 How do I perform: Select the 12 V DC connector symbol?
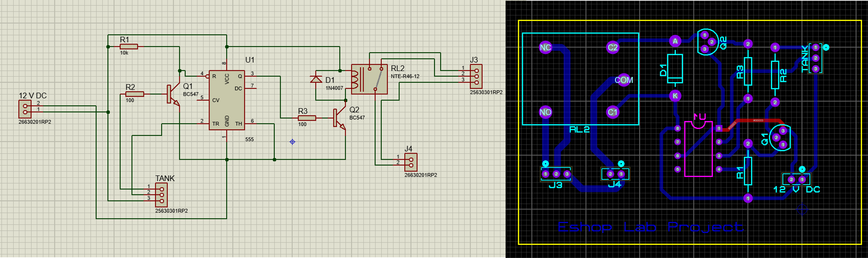[x=25, y=109]
